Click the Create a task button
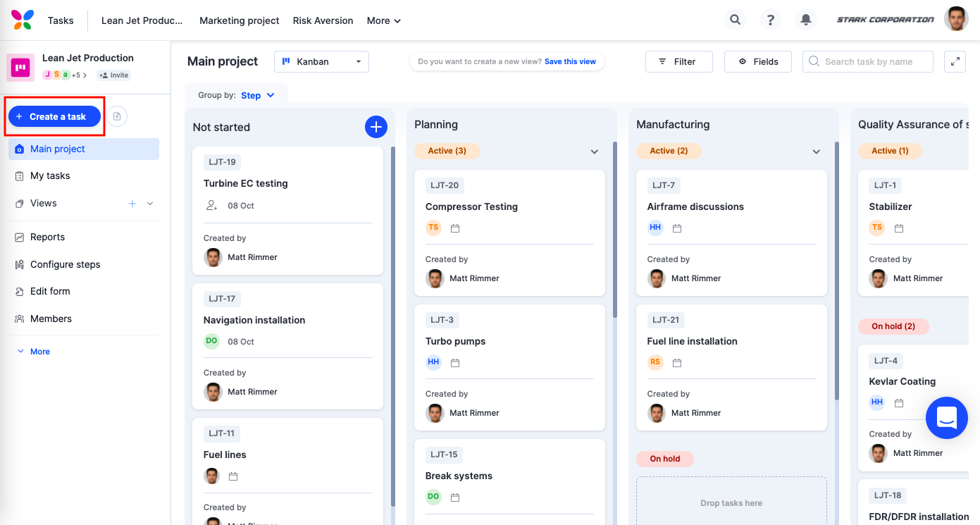980x525 pixels. 54,116
